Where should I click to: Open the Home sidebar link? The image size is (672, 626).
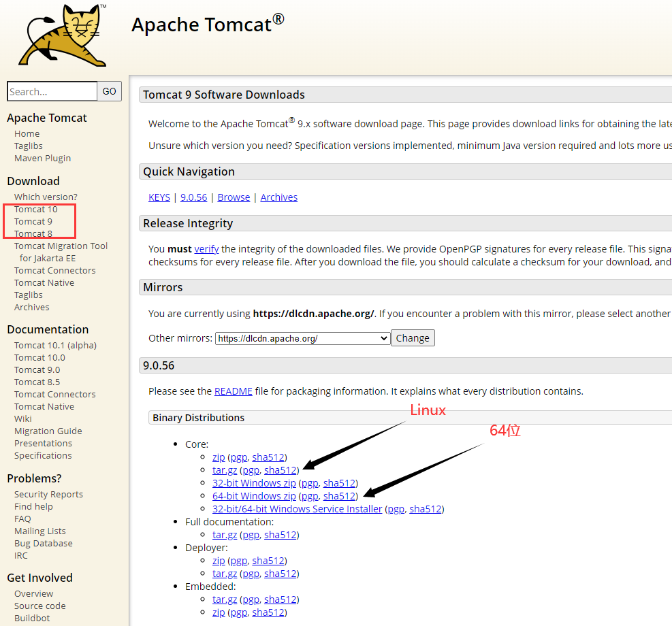point(27,133)
